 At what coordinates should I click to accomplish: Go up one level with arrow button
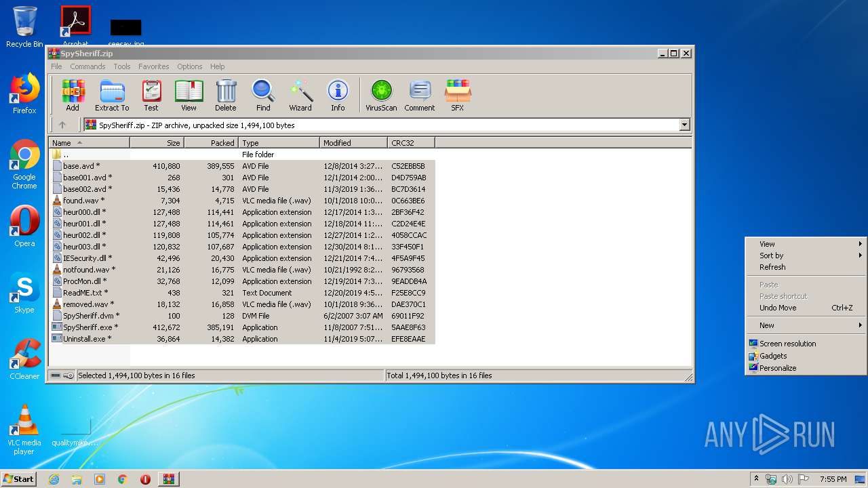[62, 125]
